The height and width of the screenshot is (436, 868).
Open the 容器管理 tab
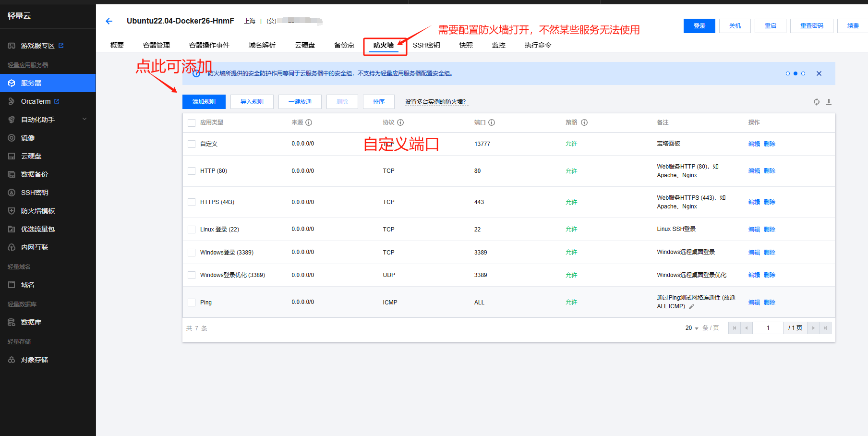click(157, 45)
